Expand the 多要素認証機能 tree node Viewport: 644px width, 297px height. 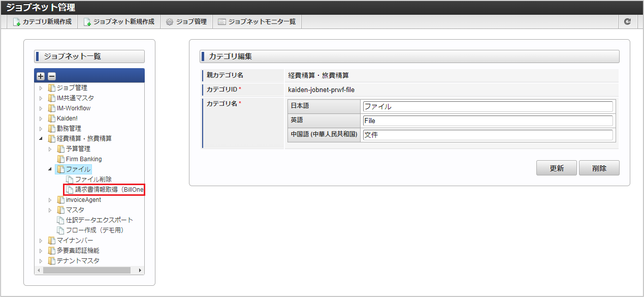tap(41, 251)
